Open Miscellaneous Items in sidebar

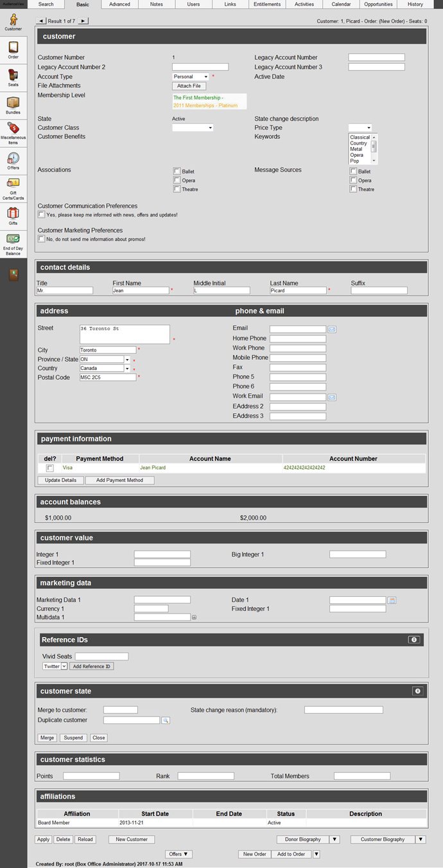click(x=13, y=133)
